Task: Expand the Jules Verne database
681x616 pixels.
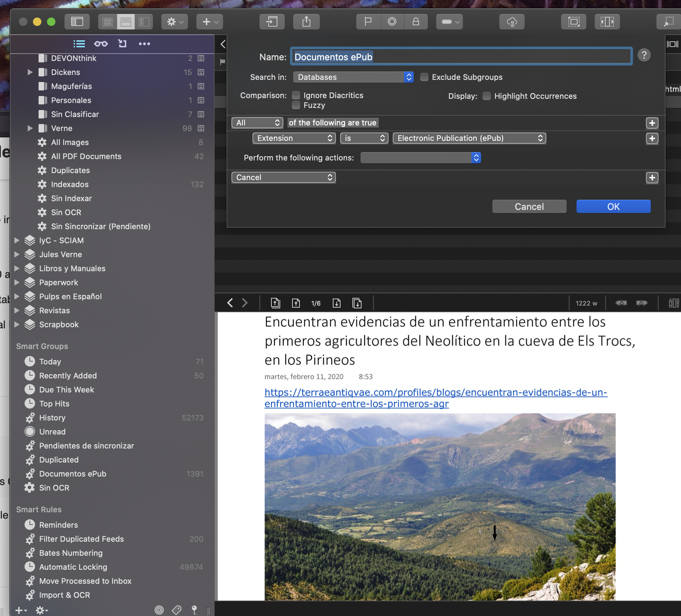Action: click(x=16, y=254)
